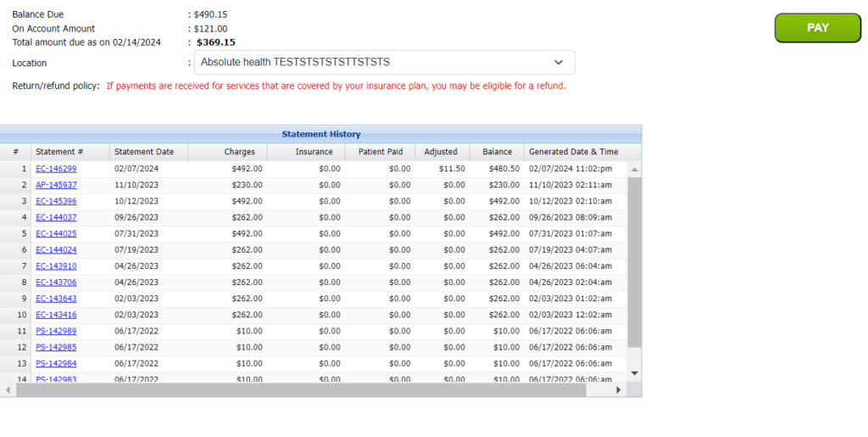This screenshot has width=868, height=437.
Task: Click the Insurance column header
Action: [x=314, y=152]
